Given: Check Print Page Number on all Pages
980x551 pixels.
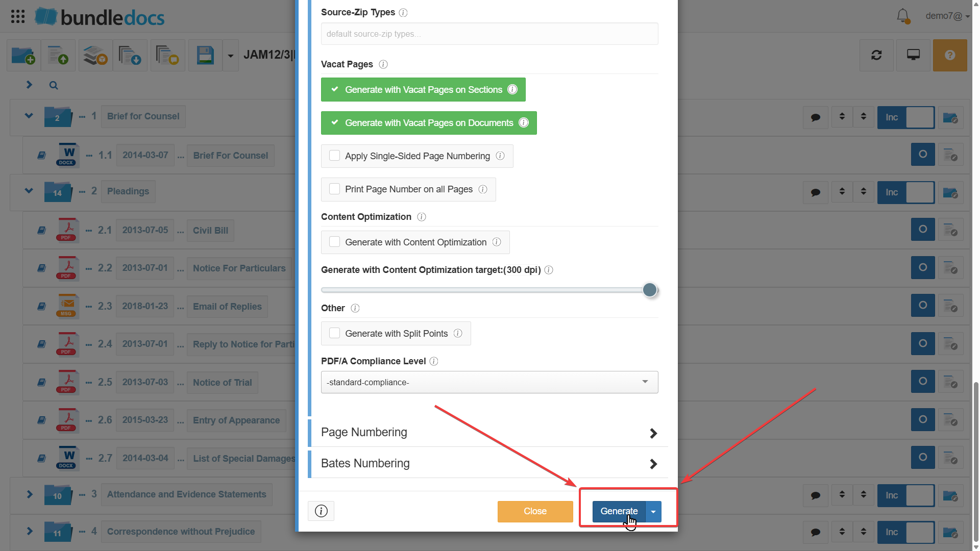Looking at the screenshot, I should 335,189.
